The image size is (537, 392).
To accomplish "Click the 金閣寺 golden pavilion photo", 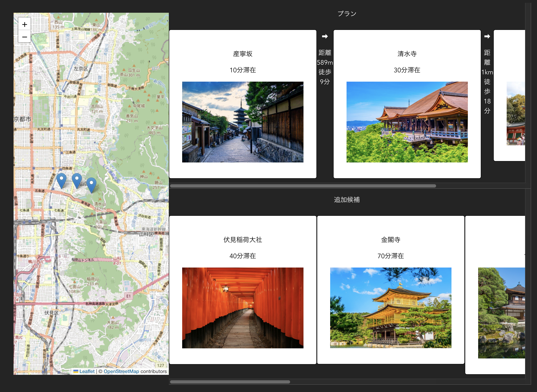I will coord(391,308).
